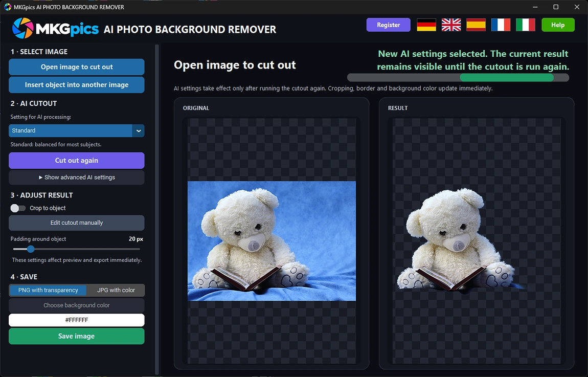Click Open image to cut out button
This screenshot has height=377, width=588.
point(77,67)
